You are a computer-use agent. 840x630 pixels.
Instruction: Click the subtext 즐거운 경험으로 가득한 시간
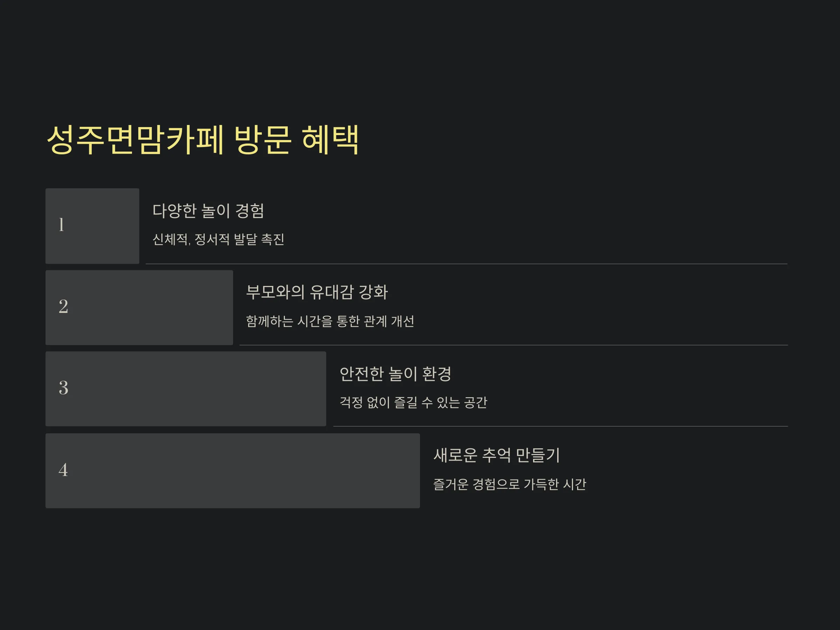(510, 484)
